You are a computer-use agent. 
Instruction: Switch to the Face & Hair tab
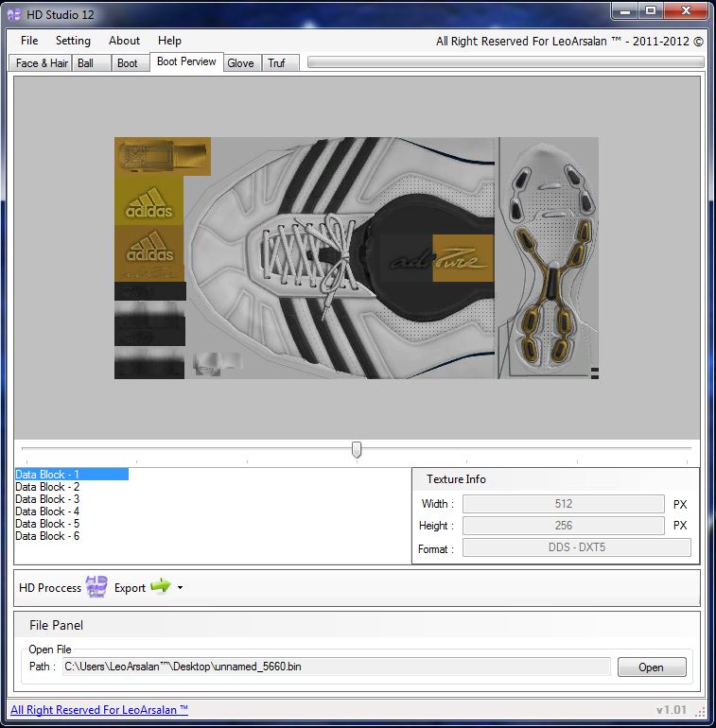coord(42,63)
